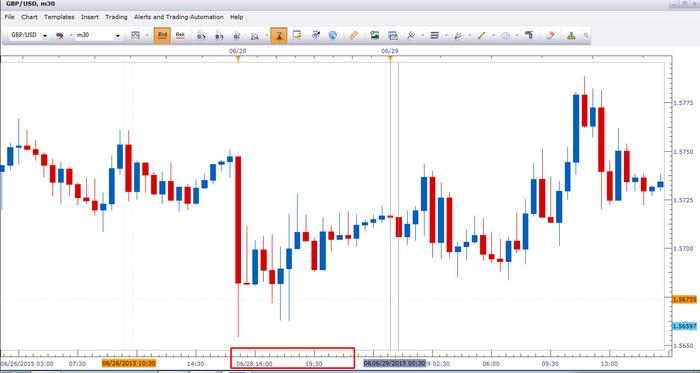Viewport: 700px width, 373px height.
Task: Open the Help menu
Action: (x=237, y=17)
